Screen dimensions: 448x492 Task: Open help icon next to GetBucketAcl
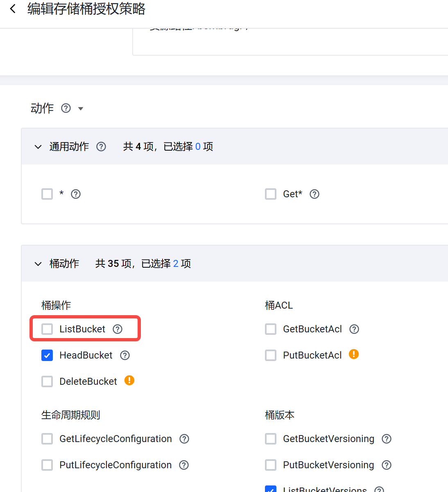[x=354, y=329]
